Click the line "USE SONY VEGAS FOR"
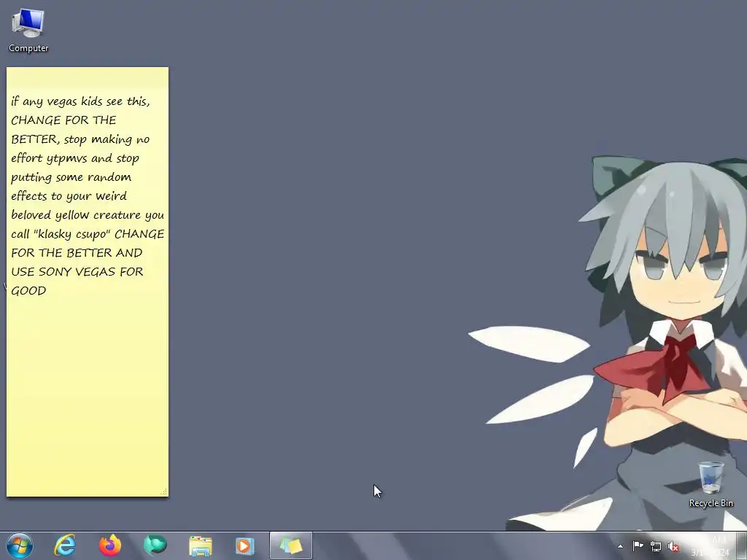The height and width of the screenshot is (560, 747). click(77, 272)
